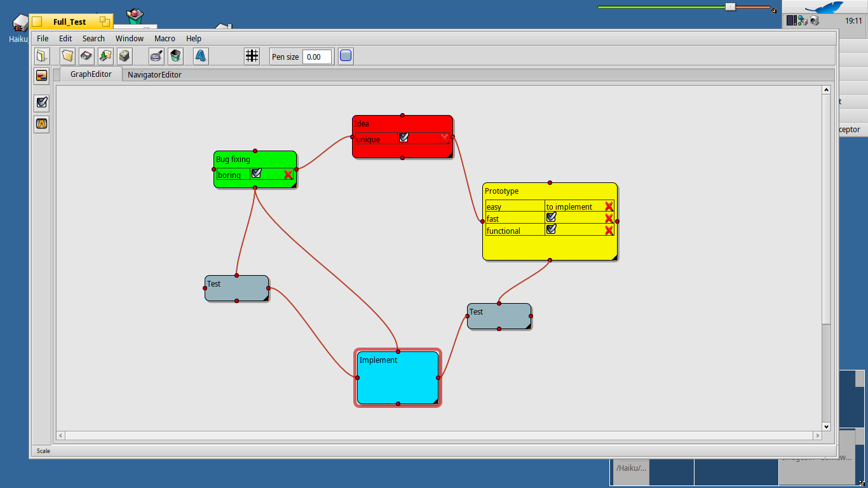Screen dimensions: 868x488
Task: Click the volume speaker tray icon
Action: [814, 21]
